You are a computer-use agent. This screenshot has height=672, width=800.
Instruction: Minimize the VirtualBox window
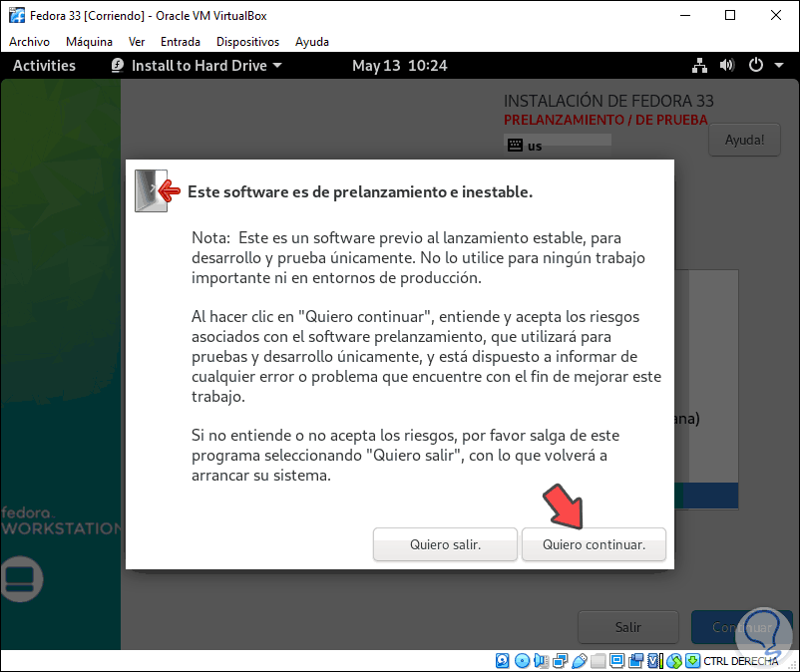click(684, 15)
